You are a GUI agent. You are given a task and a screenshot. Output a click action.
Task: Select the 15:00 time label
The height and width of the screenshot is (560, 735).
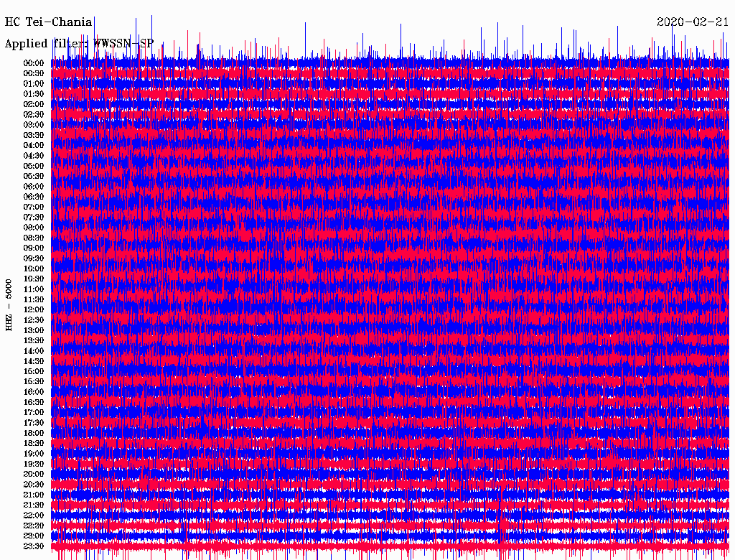[34, 371]
